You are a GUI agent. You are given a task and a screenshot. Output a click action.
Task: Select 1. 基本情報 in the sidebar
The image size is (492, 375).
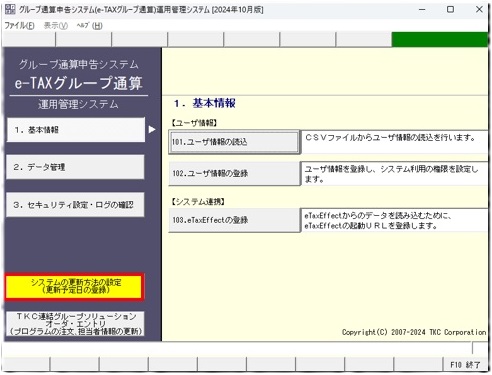76,130
